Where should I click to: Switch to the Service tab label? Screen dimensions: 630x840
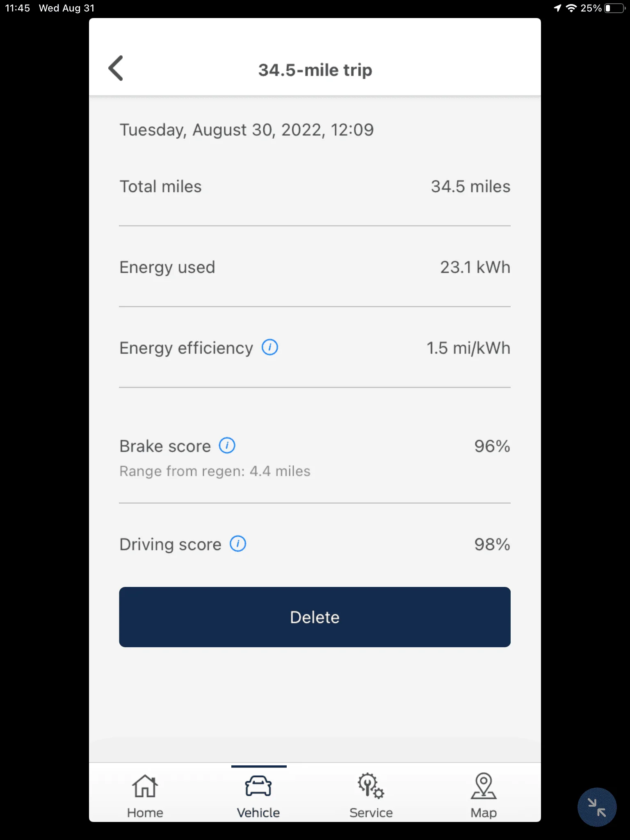[371, 813]
